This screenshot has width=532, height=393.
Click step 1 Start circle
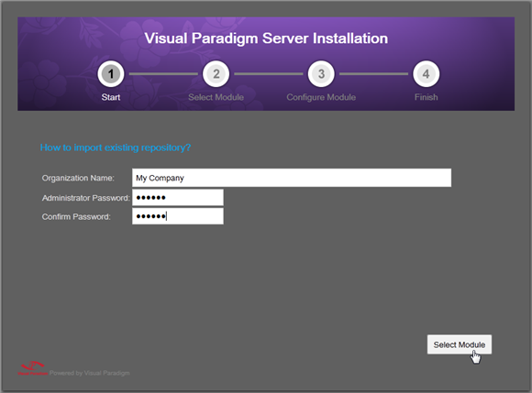111,74
